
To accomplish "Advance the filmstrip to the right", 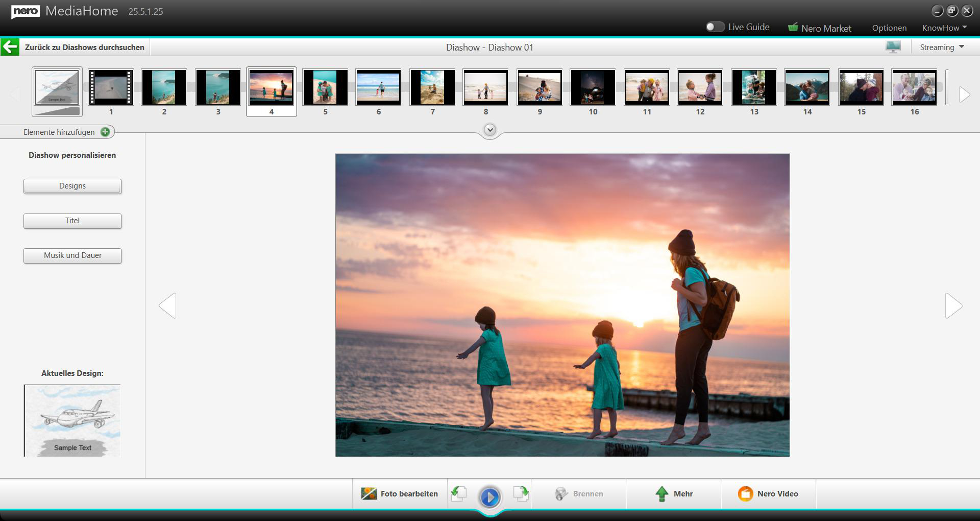I will pyautogui.click(x=964, y=94).
